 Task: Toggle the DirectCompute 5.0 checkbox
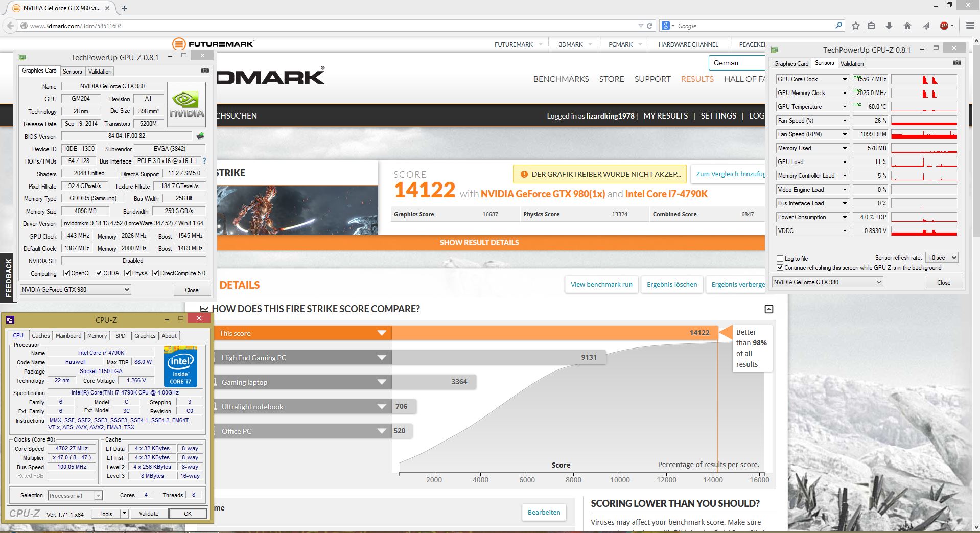tap(156, 273)
